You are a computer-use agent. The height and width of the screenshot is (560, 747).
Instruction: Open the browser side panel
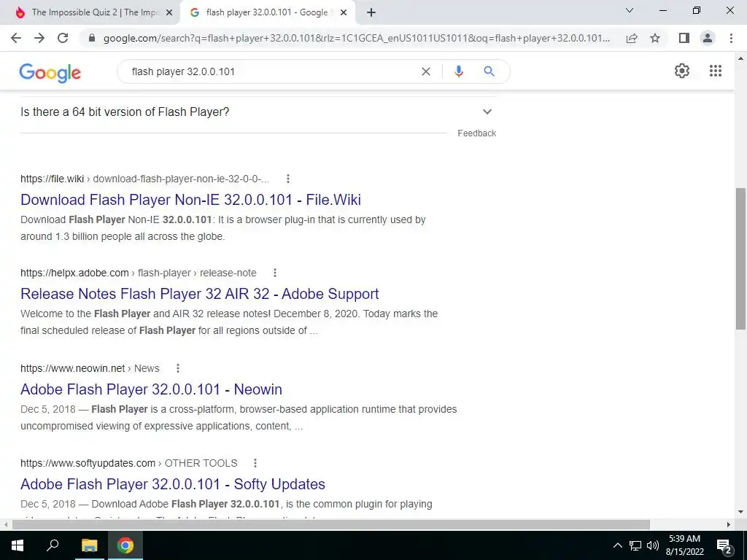pos(684,38)
